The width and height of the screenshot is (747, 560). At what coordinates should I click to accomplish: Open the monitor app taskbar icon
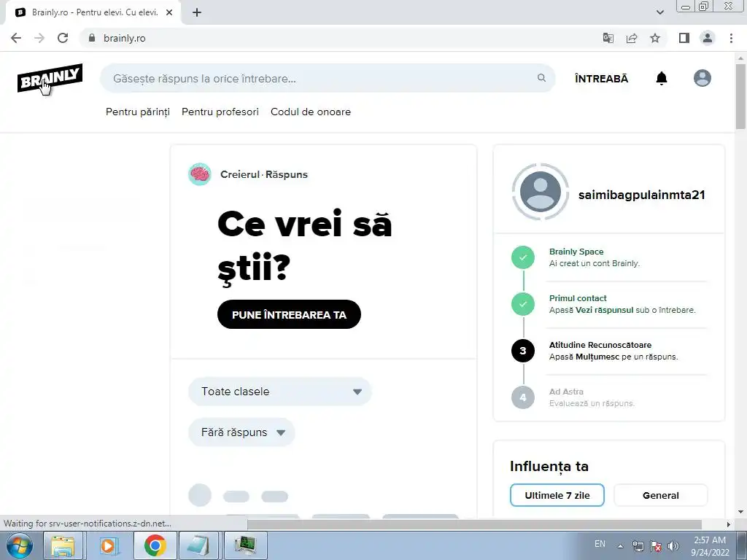click(x=245, y=545)
